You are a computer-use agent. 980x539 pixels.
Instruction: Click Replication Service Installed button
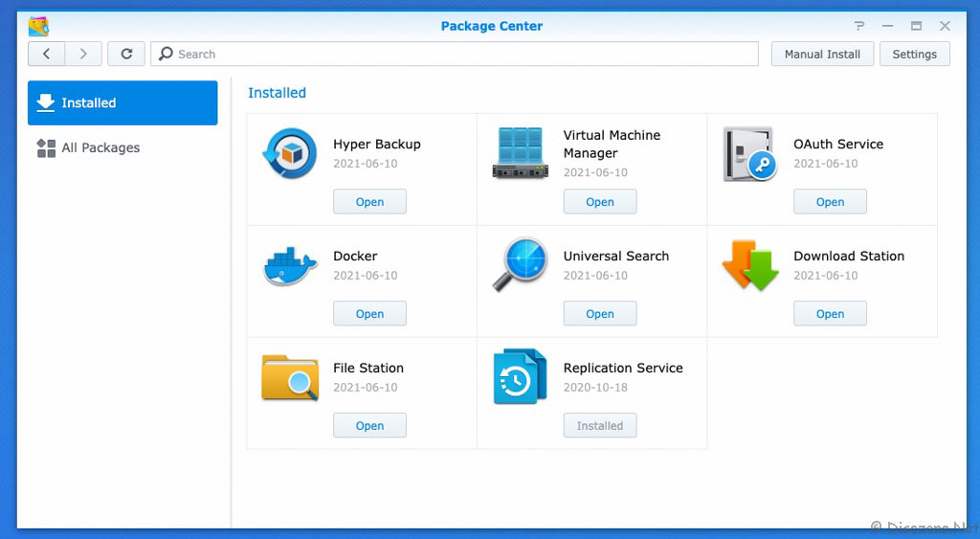pyautogui.click(x=600, y=425)
